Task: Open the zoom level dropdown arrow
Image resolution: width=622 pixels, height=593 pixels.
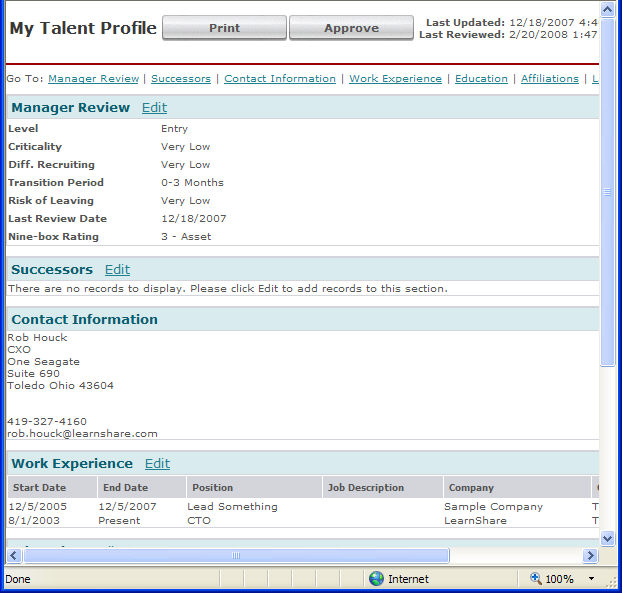Action: [x=591, y=579]
